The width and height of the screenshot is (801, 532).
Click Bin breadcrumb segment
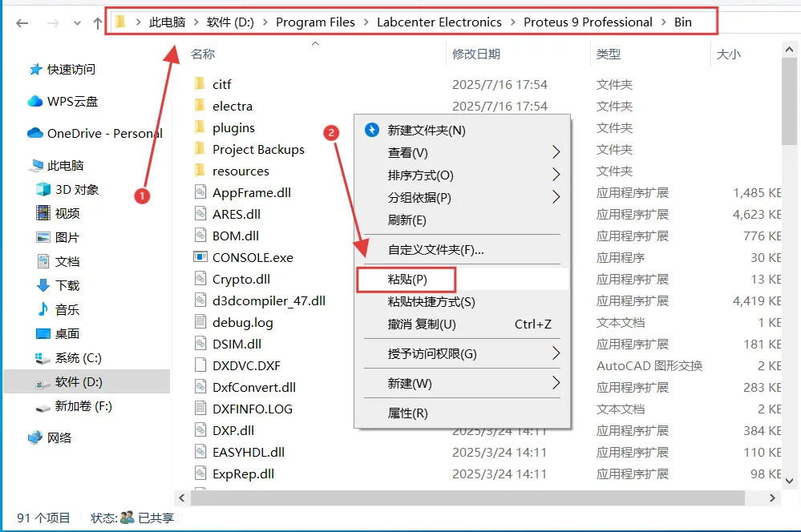[683, 22]
